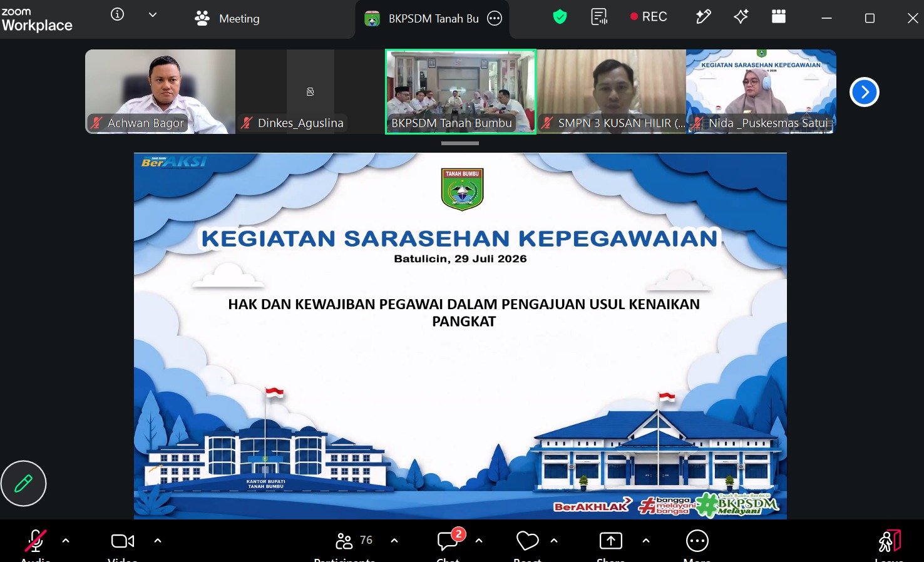Unmute the microphone in the toolbar
Viewport: 924px width, 562px height.
[35, 541]
